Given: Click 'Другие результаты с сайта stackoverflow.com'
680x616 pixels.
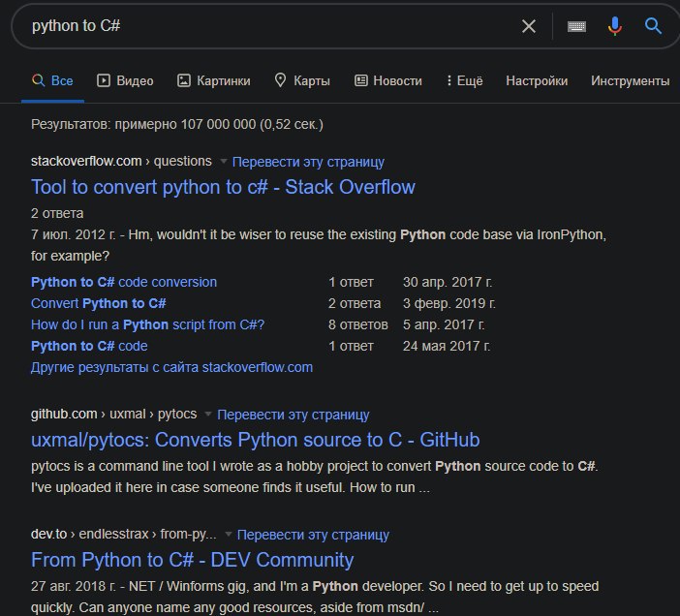Looking at the screenshot, I should pyautogui.click(x=171, y=368).
